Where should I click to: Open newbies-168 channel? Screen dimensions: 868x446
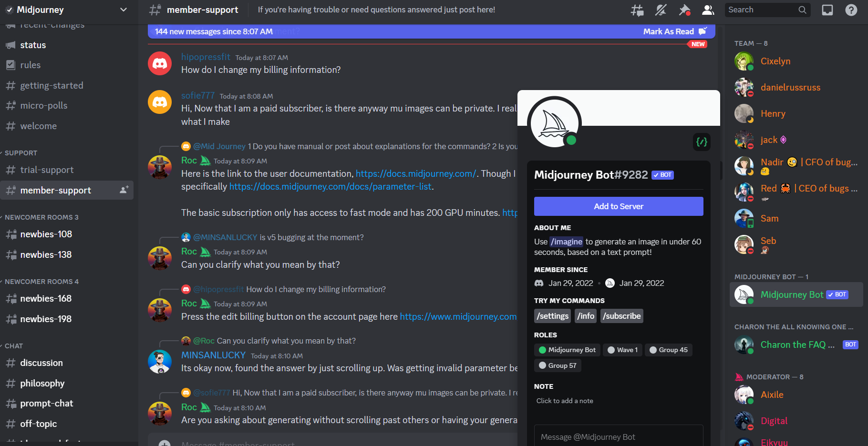tap(67, 299)
